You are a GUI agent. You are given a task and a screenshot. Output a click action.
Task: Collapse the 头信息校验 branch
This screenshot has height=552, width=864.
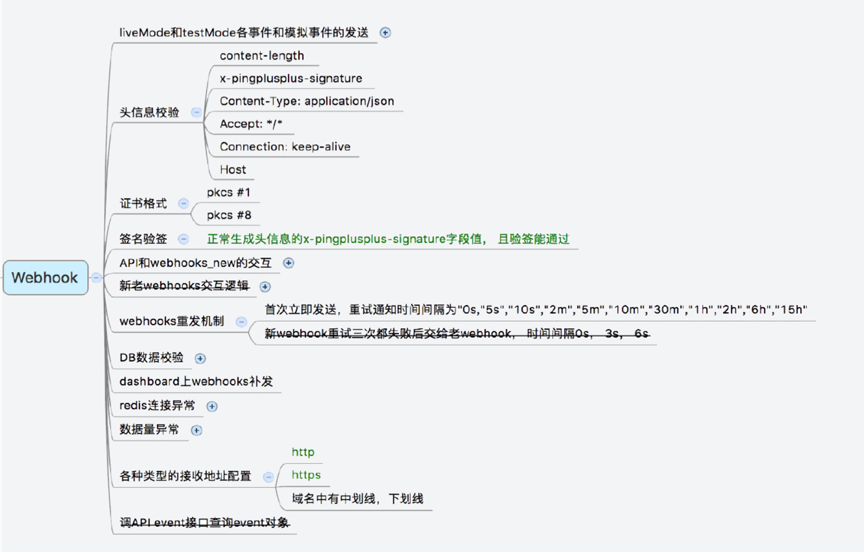pyautogui.click(x=196, y=112)
